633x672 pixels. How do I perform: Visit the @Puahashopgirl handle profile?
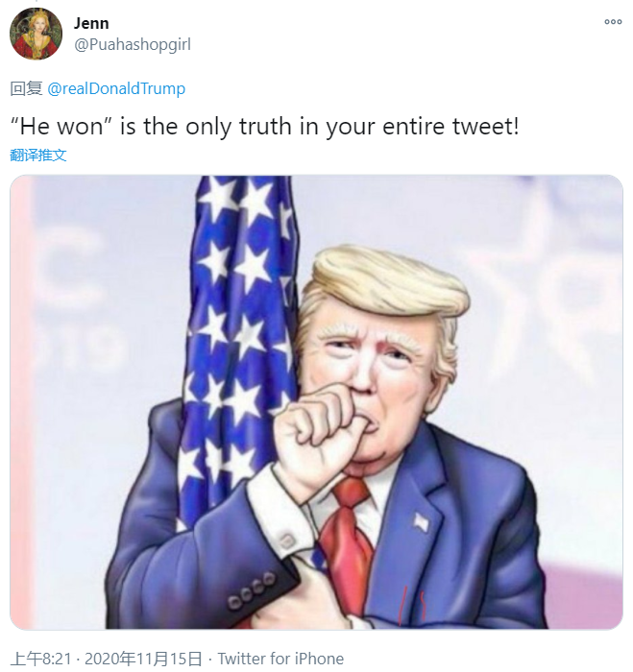pos(133,44)
